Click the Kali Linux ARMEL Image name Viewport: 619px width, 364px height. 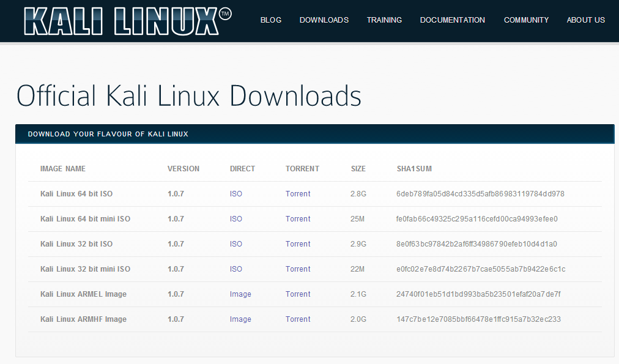(x=83, y=294)
